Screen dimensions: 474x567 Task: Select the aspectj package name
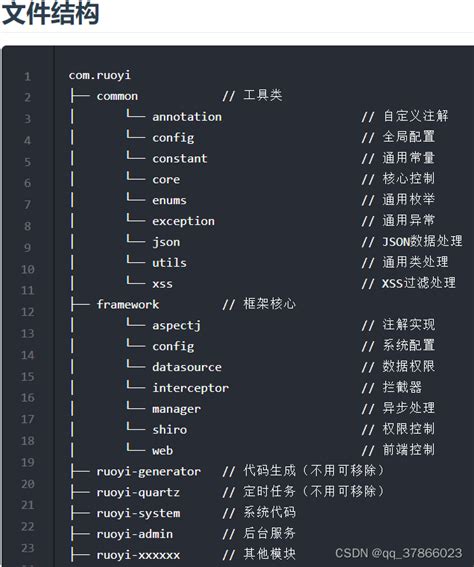176,325
